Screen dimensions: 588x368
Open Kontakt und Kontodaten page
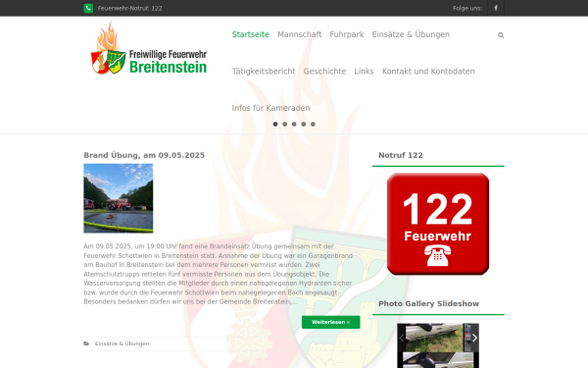428,72
